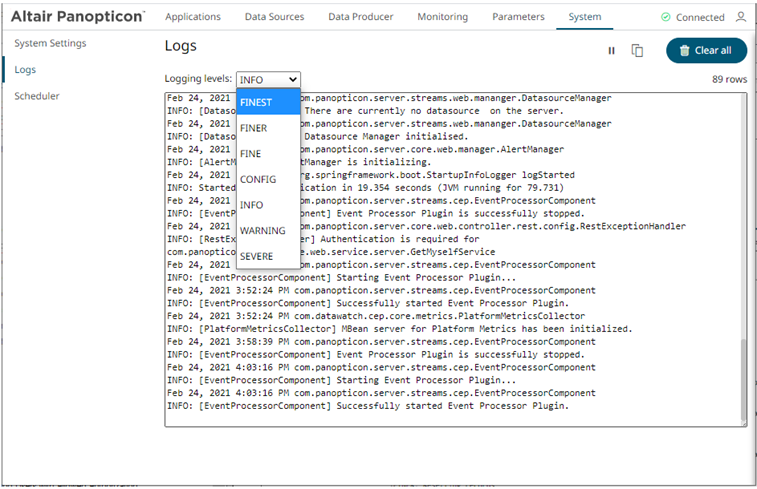
Task: Click the log viewer vertical scrollbar thumb
Action: pyautogui.click(x=743, y=380)
